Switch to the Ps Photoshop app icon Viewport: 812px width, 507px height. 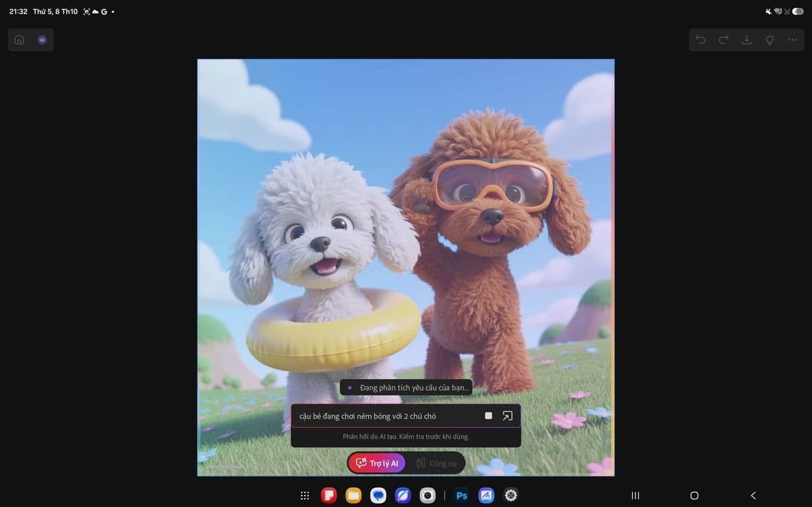pos(461,495)
